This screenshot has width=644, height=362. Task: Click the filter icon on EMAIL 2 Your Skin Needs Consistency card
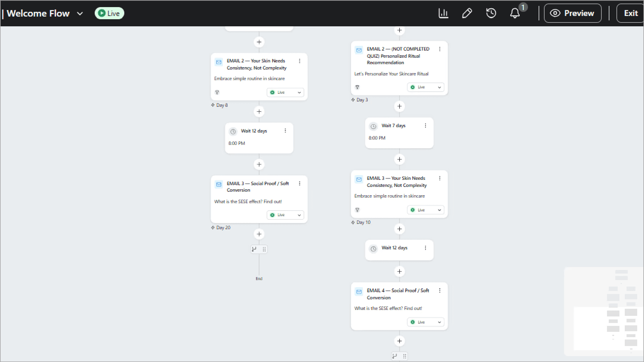tap(217, 92)
